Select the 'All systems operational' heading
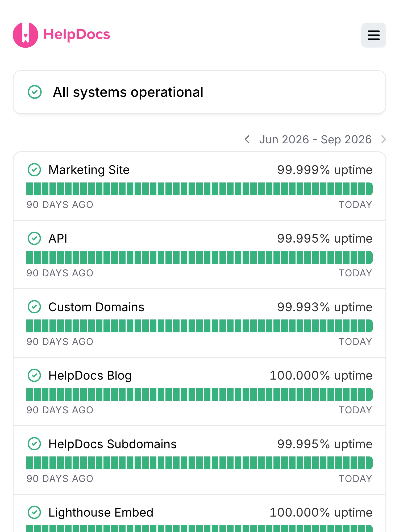This screenshot has width=399, height=532. [128, 92]
